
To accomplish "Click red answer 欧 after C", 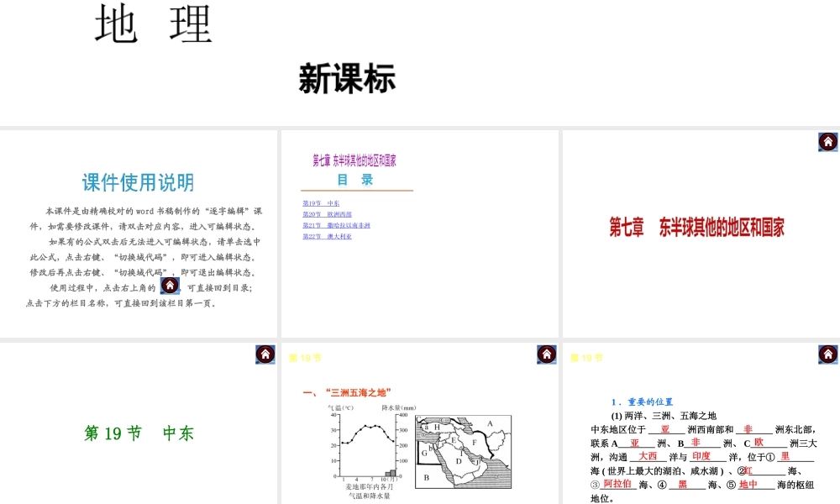I will 759,442.
